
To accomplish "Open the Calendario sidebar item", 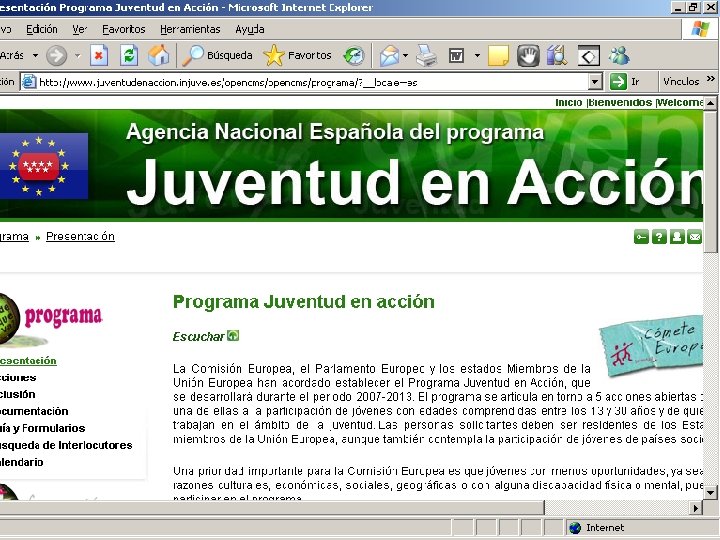I will point(22,462).
